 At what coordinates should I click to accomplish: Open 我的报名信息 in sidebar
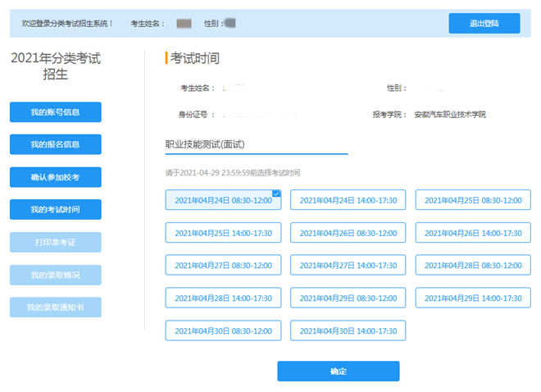(55, 144)
